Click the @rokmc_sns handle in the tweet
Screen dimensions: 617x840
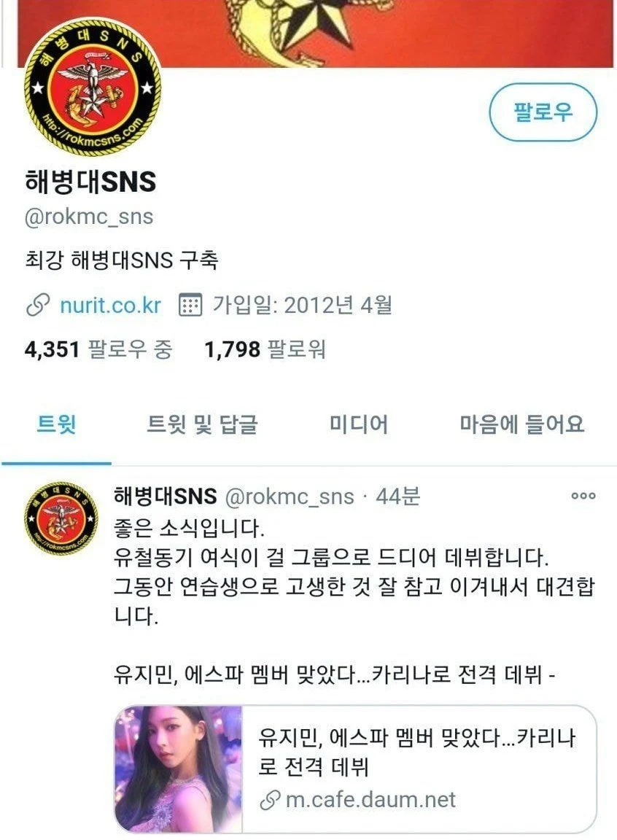click(290, 497)
